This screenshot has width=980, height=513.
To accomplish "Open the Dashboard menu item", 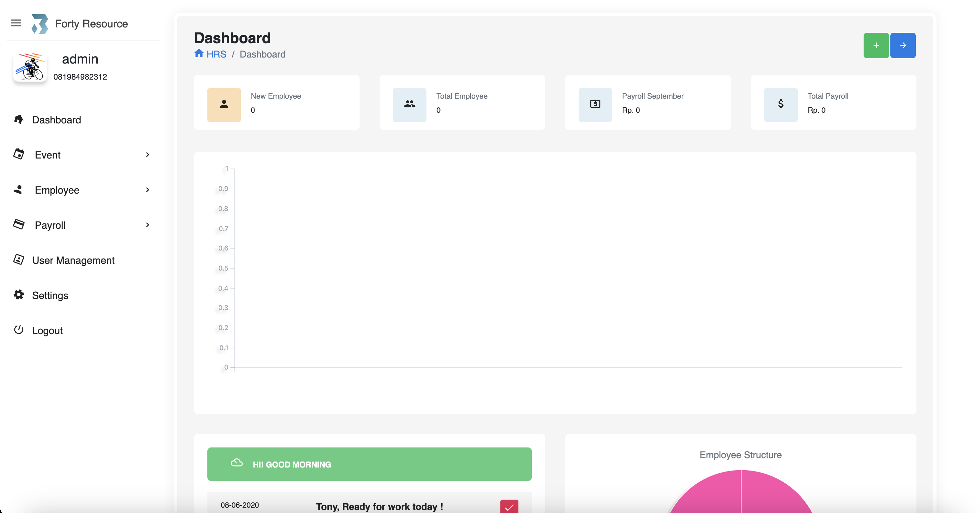I will pos(56,120).
